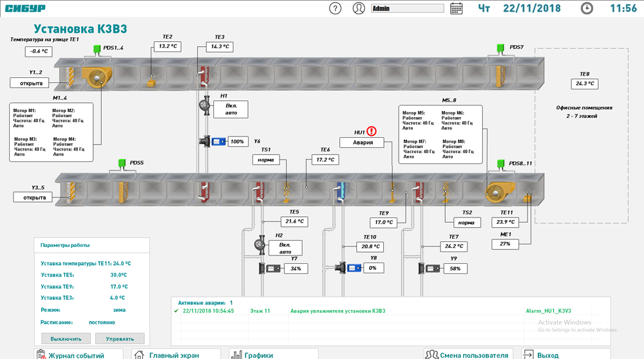Screen dimensions: 644x359
Task: Select the PDS8..11 green sensor indicator
Action: point(500,164)
